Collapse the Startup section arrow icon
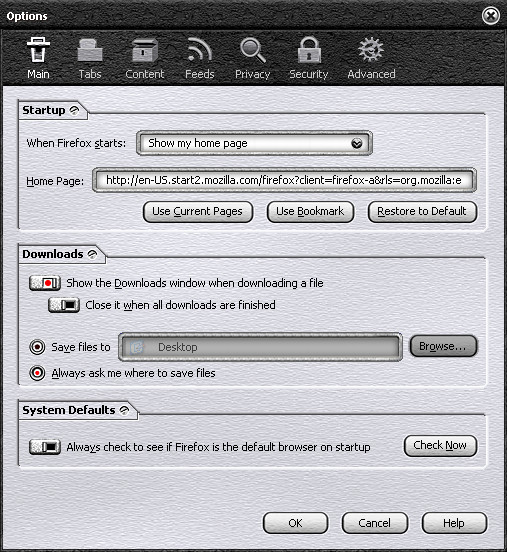 [x=74, y=111]
